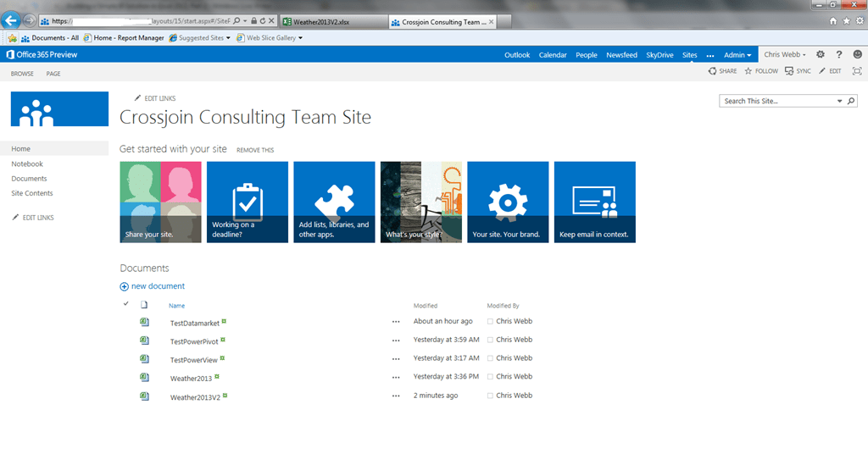Image resolution: width=868 pixels, height=465 pixels.
Task: Open the ellipsis menu in the top navigation
Action: point(710,55)
